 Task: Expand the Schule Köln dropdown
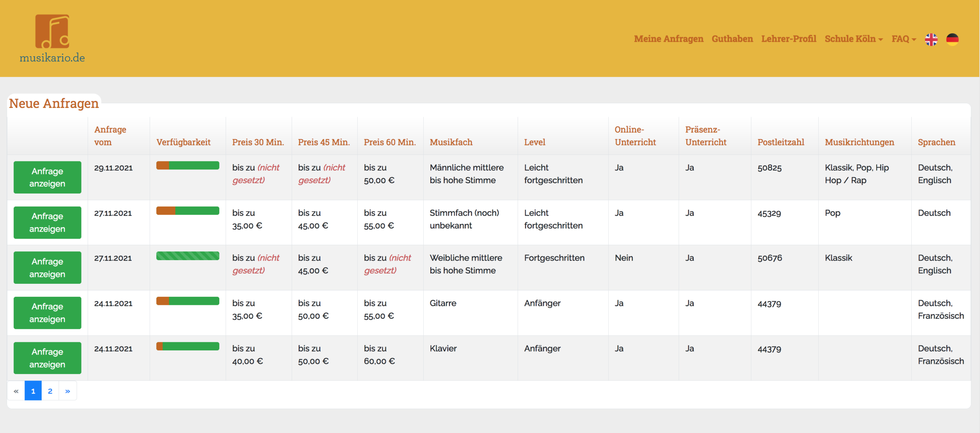click(854, 39)
